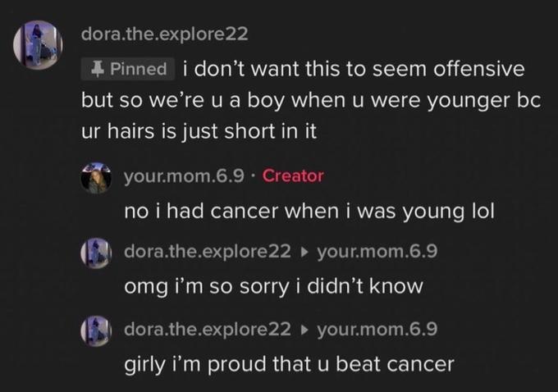Open dora.the.explore22 name above 'omg i'm so sorry'
This screenshot has width=558, height=392.
(208, 252)
